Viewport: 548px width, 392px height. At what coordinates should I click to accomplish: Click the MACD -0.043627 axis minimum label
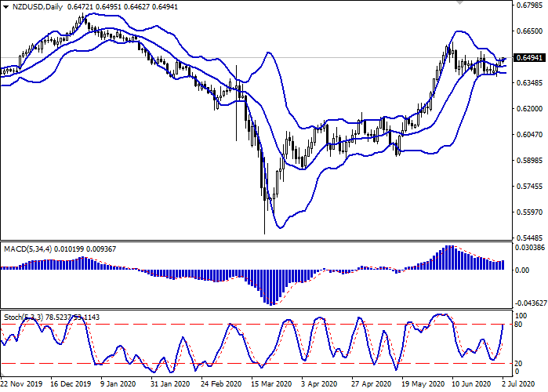point(529,303)
